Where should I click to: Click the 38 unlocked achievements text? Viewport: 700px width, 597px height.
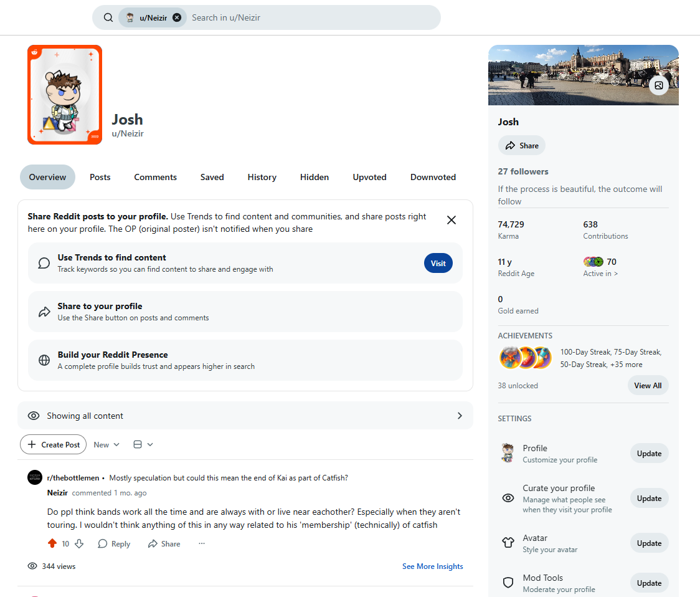coord(518,386)
